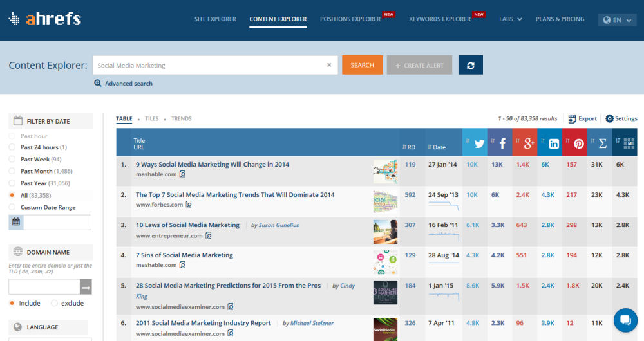Screen dimensions: 644x341
Task: Open Settings gear icon
Action: (609, 118)
